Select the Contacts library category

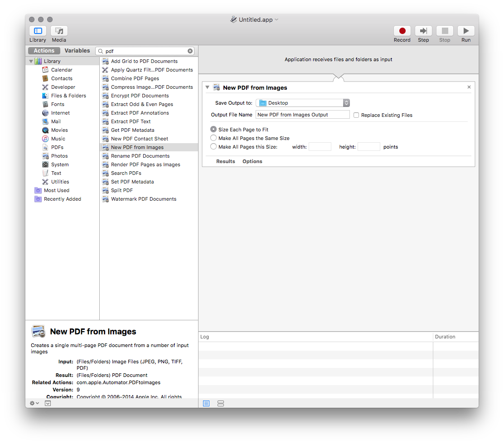[62, 78]
